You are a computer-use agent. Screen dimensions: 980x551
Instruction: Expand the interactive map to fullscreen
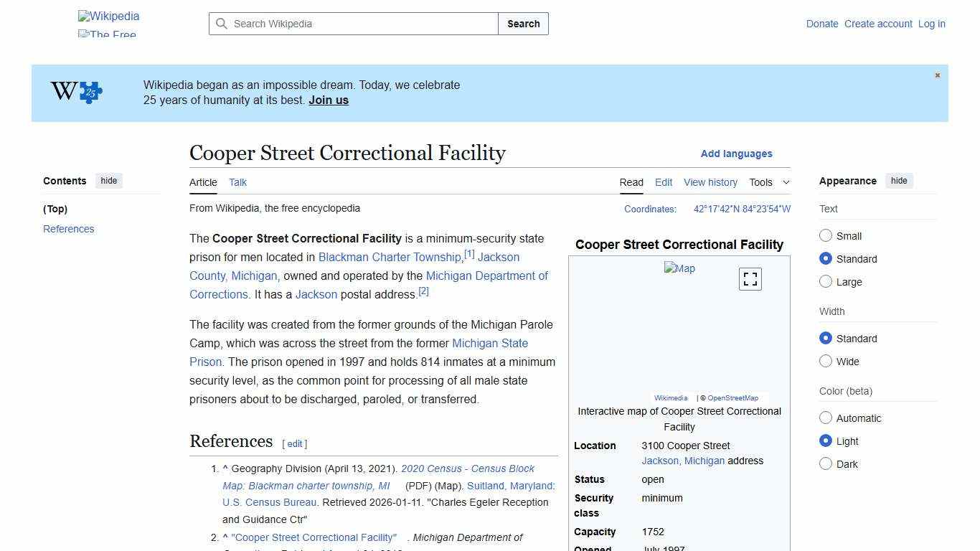[750, 278]
